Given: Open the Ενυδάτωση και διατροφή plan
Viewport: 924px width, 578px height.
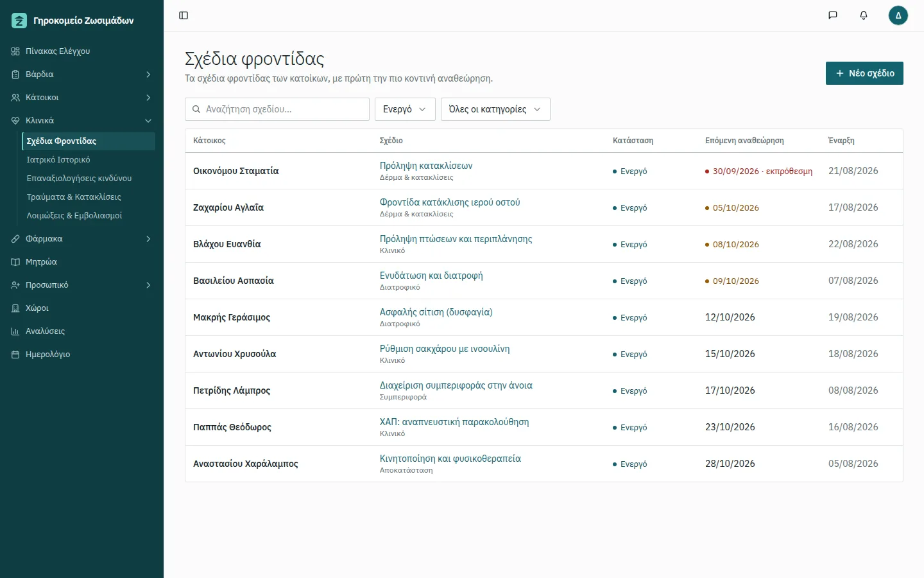Looking at the screenshot, I should coord(431,276).
